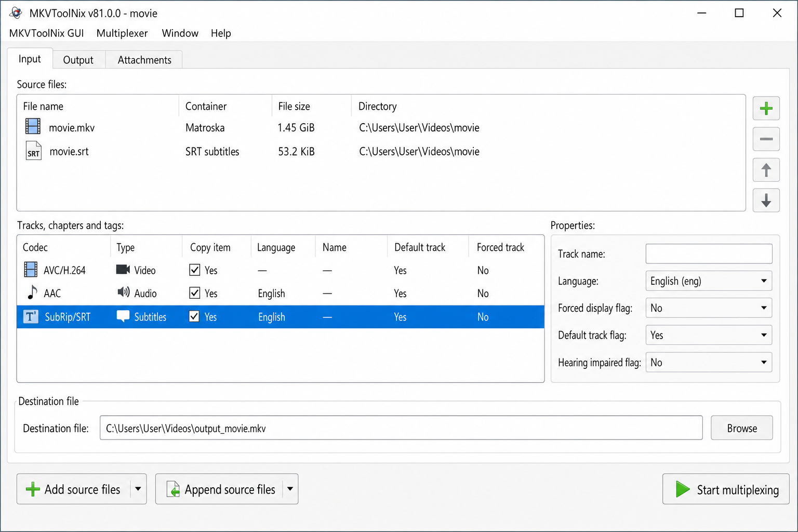Click the subtitles speech bubble icon
Viewport: 798px width, 532px height.
tap(123, 316)
